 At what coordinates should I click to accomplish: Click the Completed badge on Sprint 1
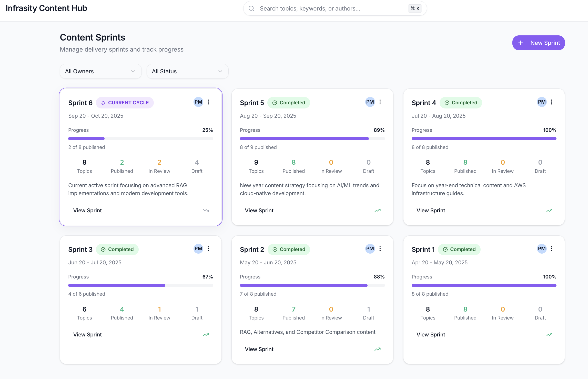point(459,249)
